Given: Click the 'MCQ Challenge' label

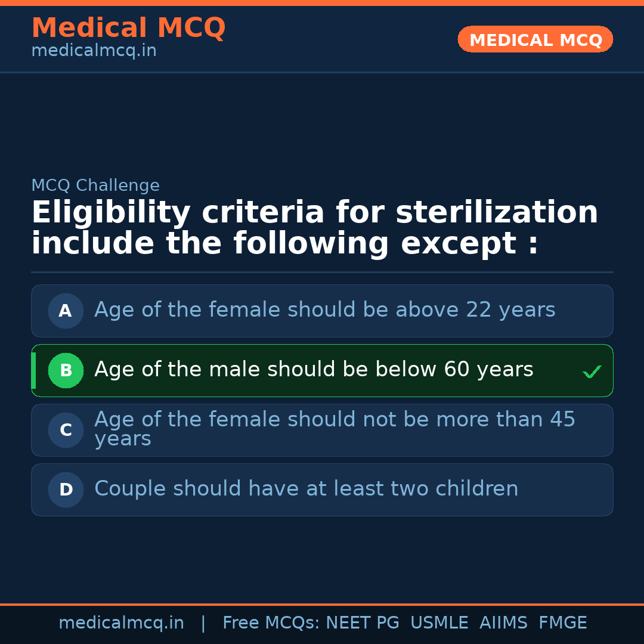Looking at the screenshot, I should 95,185.
